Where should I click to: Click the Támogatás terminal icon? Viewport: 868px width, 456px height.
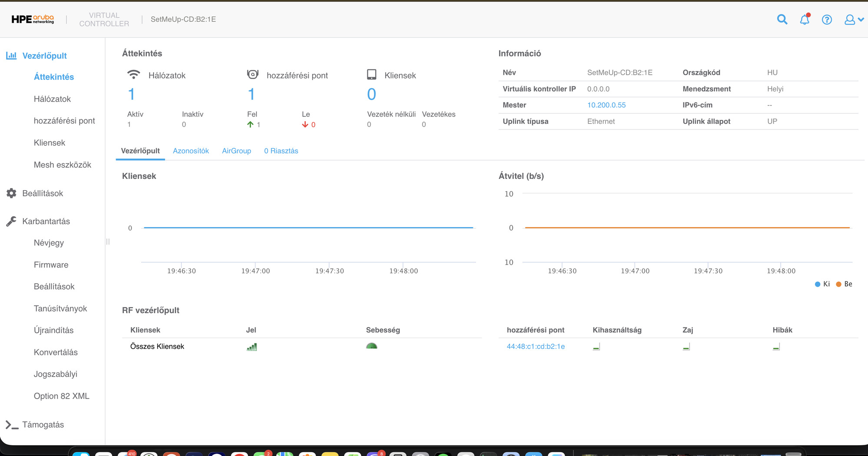click(x=12, y=425)
